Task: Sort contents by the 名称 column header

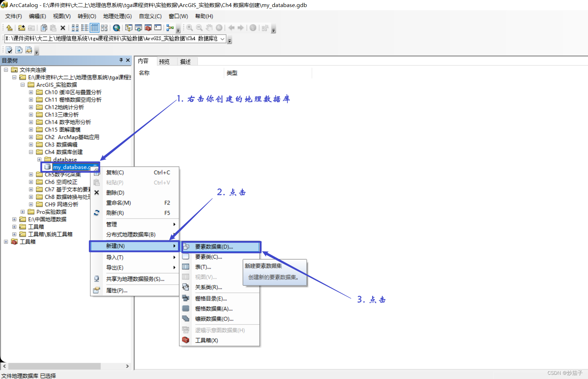Action: (180, 73)
